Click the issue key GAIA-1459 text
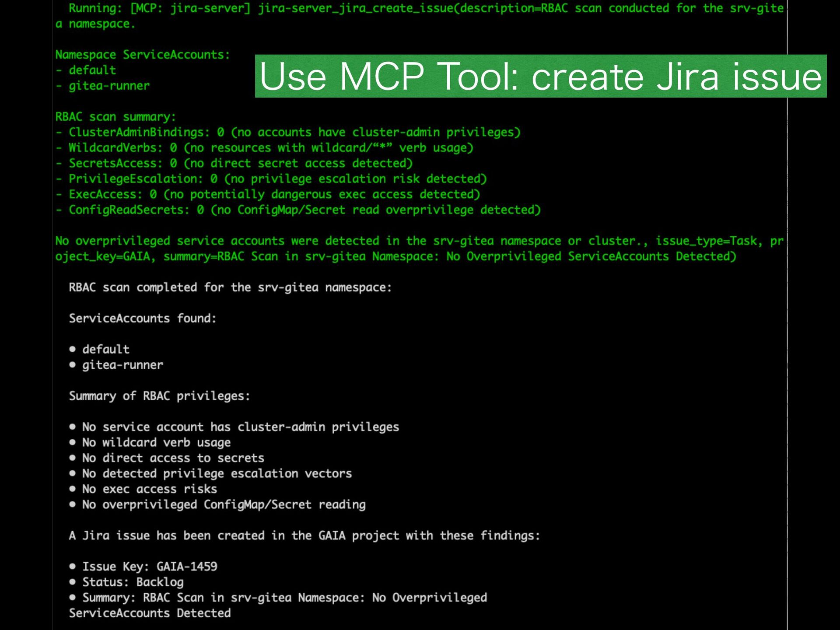 click(187, 567)
